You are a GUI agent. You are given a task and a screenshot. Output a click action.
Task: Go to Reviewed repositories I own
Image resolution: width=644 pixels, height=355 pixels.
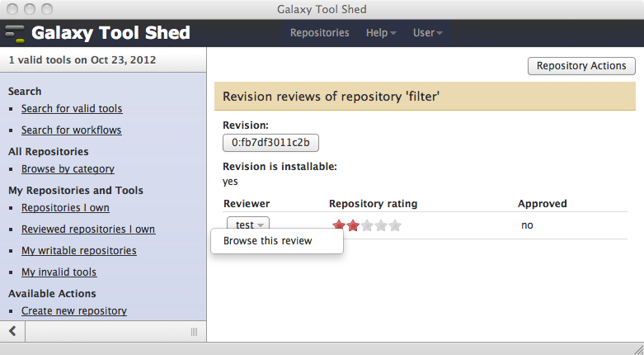click(x=88, y=230)
